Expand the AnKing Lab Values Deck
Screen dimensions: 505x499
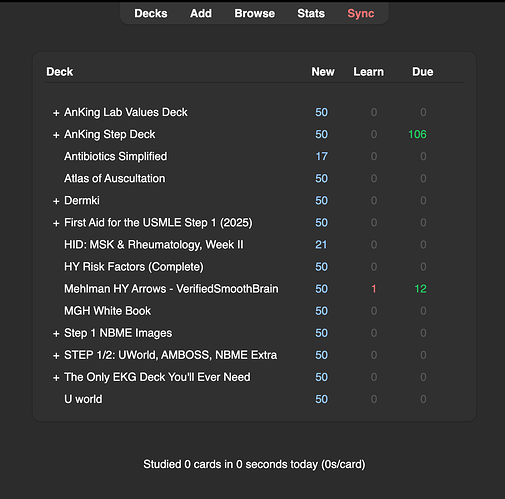pos(56,113)
